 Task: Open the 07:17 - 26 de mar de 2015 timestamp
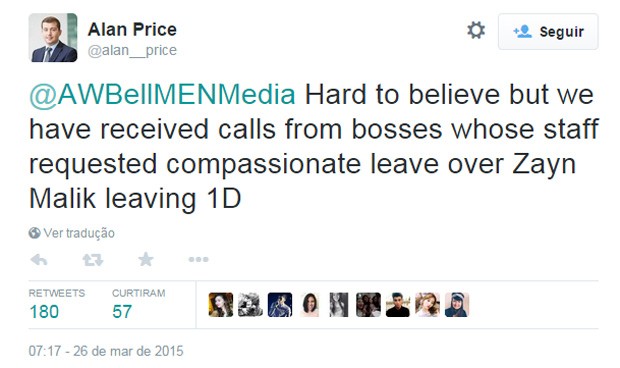tap(106, 351)
